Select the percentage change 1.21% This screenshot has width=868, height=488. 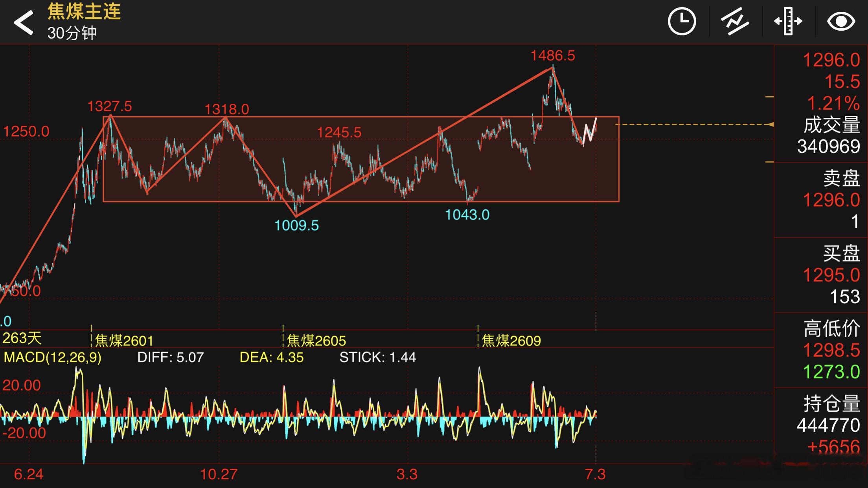point(833,103)
